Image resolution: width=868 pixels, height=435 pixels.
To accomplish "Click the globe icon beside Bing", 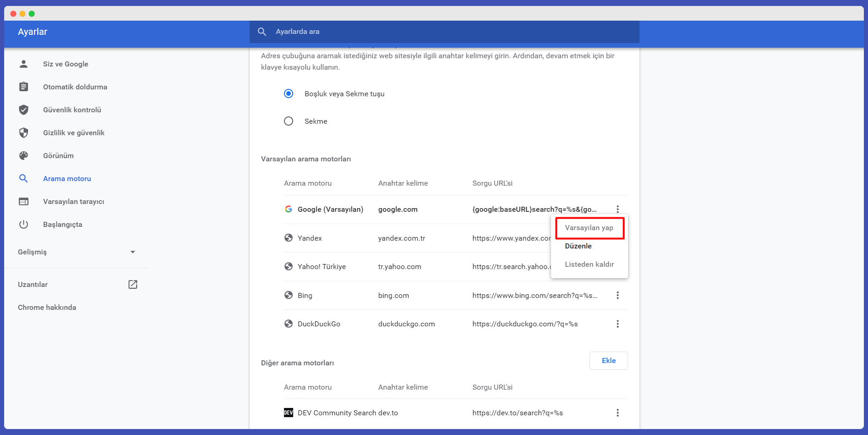I will [x=289, y=295].
